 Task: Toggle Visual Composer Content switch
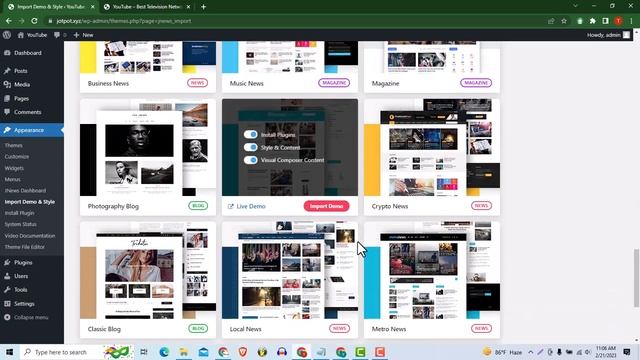pos(251,160)
